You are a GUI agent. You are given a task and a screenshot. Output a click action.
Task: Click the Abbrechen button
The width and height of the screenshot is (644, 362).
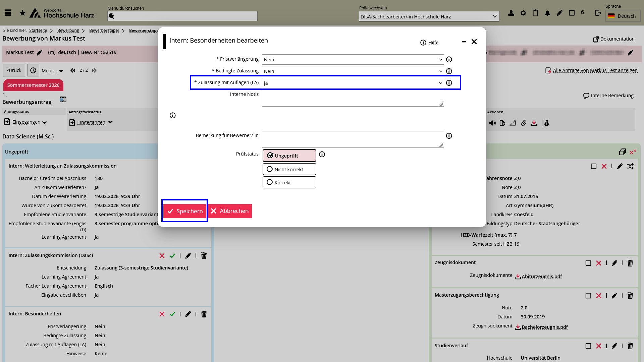point(230,211)
